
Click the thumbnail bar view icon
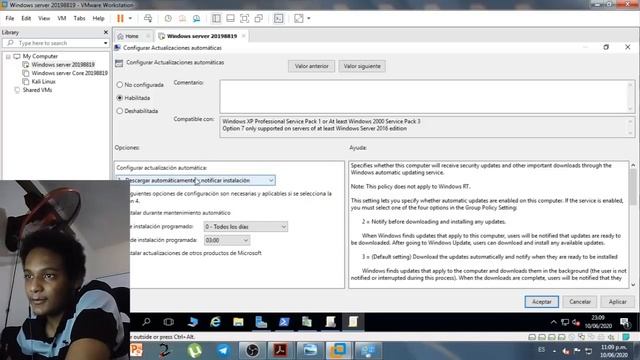pos(230,18)
